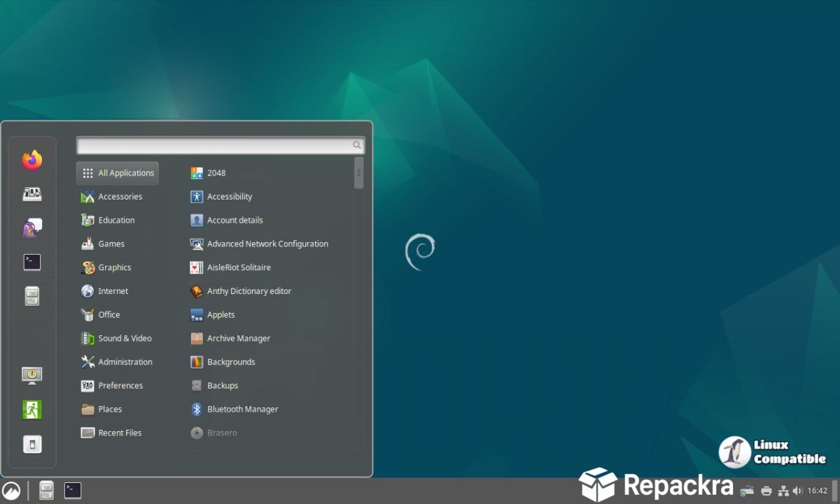
Task: Open the Terminal launcher on the bottom panel
Action: pos(73,491)
